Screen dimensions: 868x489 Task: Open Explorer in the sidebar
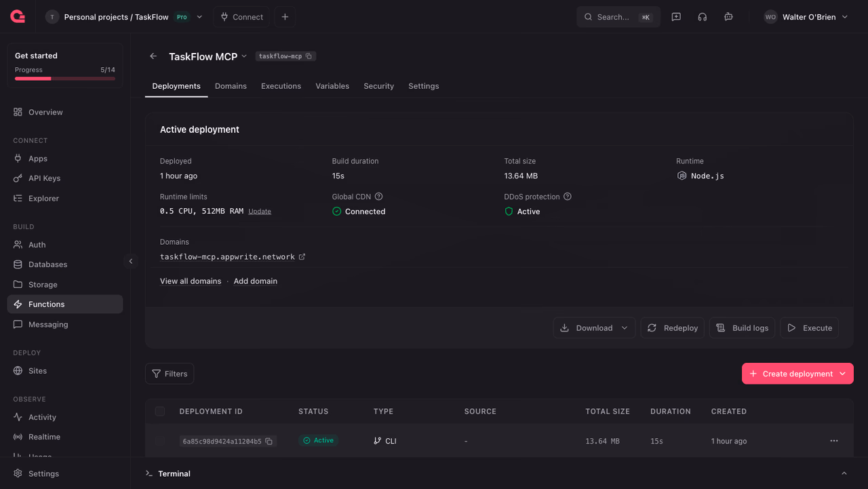(65, 199)
